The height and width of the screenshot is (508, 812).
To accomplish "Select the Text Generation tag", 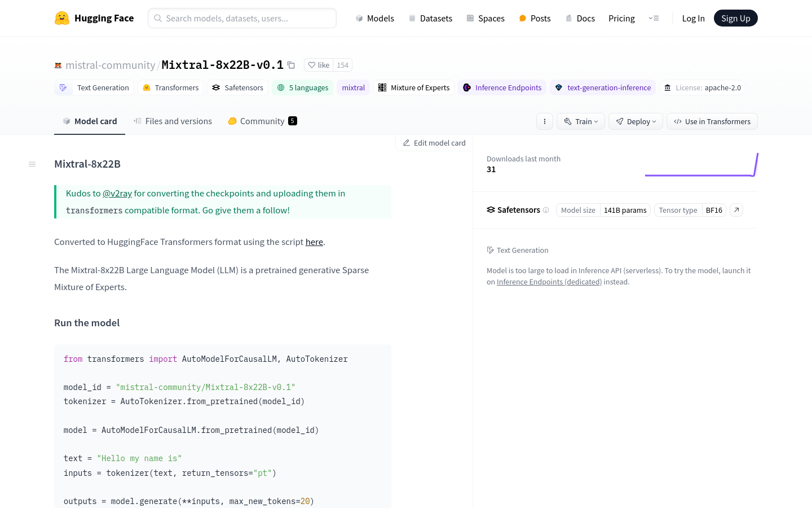I will [94, 87].
